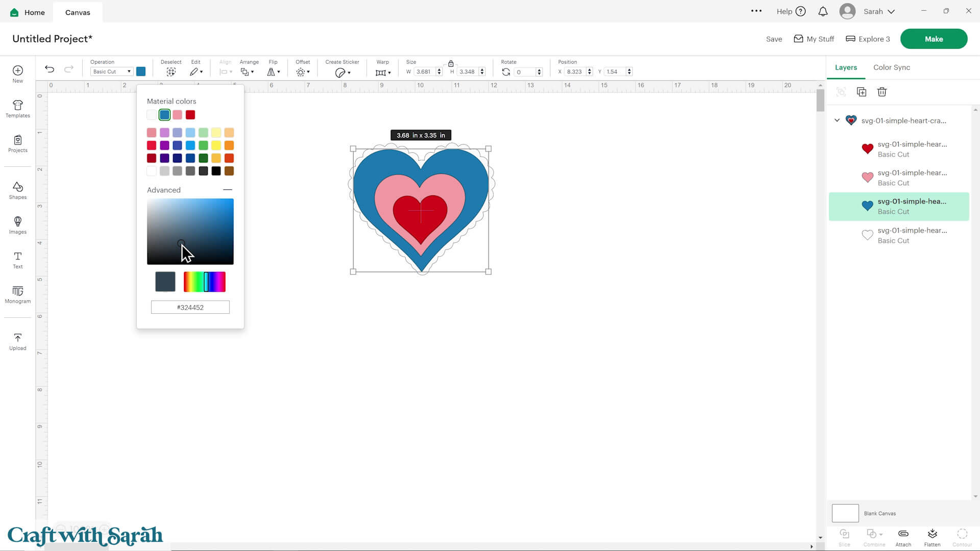Open the Monogram tool
The image size is (980, 551).
(17, 294)
